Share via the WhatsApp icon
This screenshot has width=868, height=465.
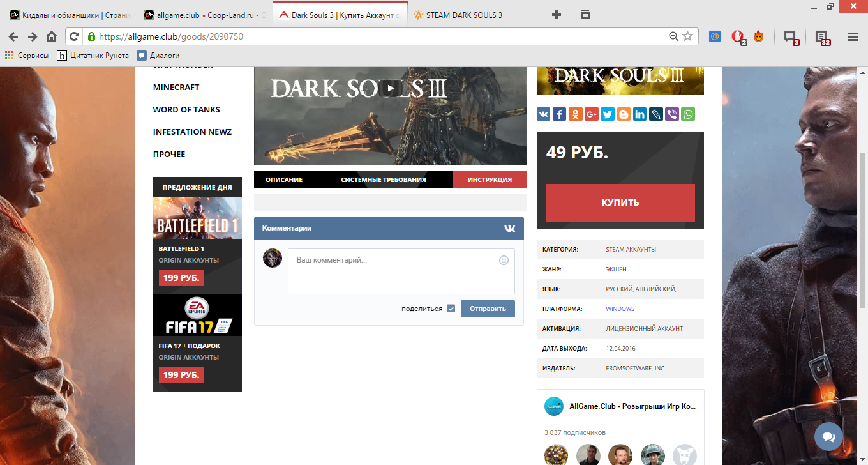pyautogui.click(x=688, y=114)
